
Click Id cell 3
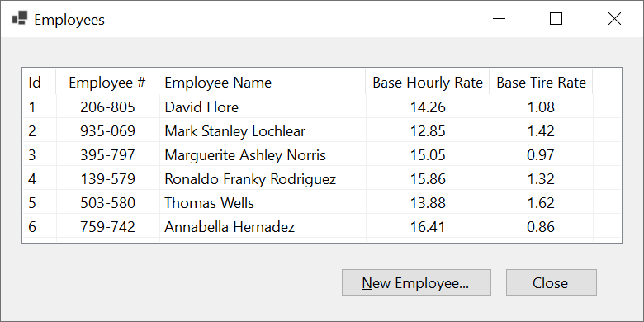pyautogui.click(x=32, y=155)
